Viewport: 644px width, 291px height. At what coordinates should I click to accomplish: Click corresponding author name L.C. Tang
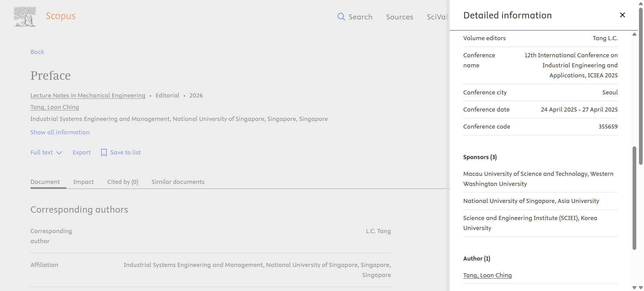coord(378,231)
